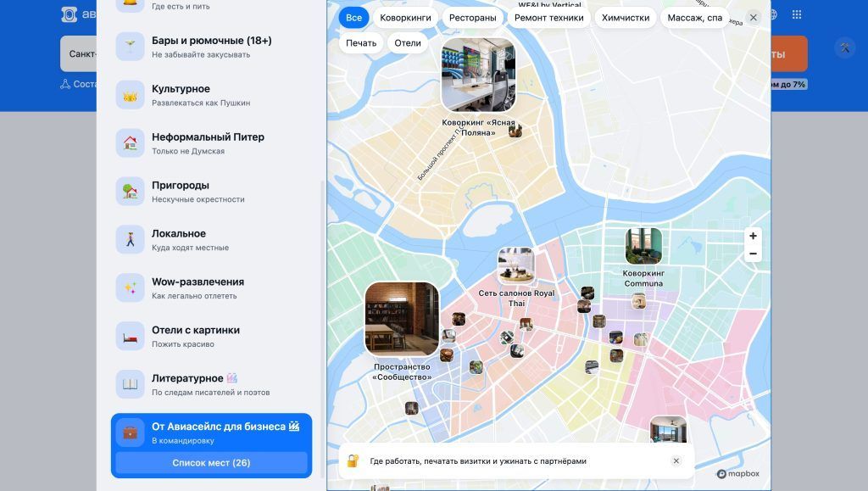This screenshot has height=491, width=868.
Task: Select the Локальное walking person icon
Action: 130,239
